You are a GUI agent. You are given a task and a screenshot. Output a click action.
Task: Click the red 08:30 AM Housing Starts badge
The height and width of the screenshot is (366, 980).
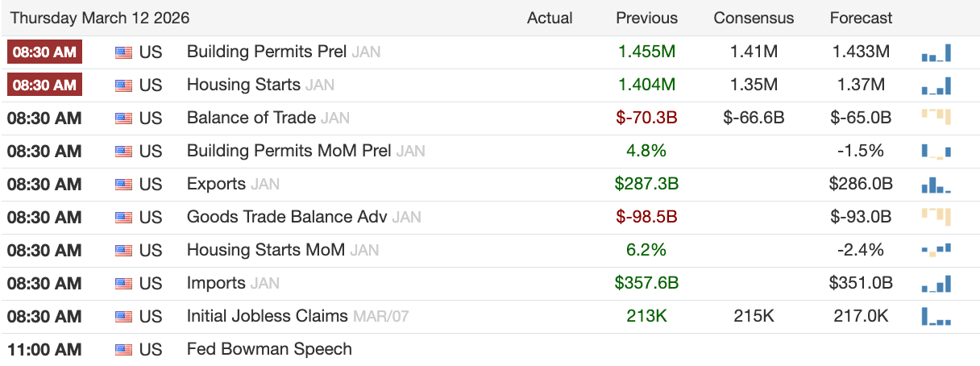[x=44, y=85]
